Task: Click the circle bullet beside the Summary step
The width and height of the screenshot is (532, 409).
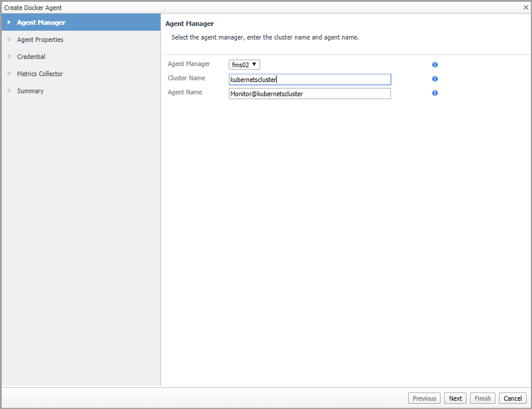Action: [x=9, y=91]
